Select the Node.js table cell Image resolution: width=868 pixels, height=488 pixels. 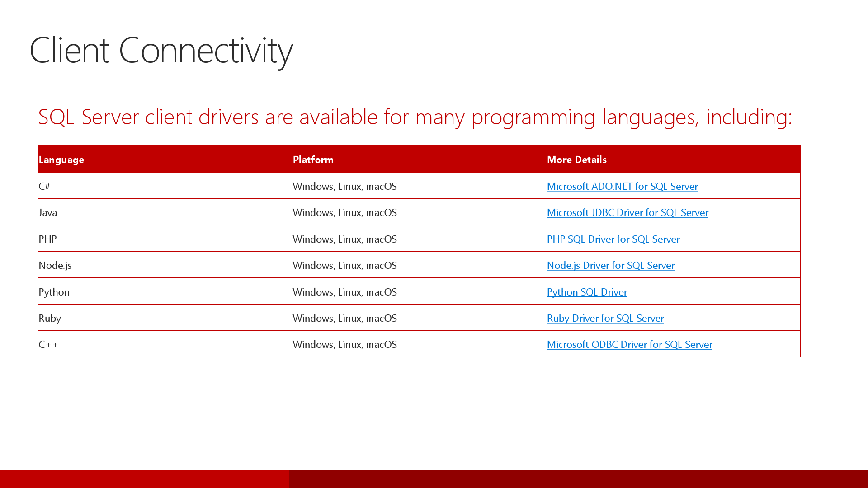tap(55, 265)
